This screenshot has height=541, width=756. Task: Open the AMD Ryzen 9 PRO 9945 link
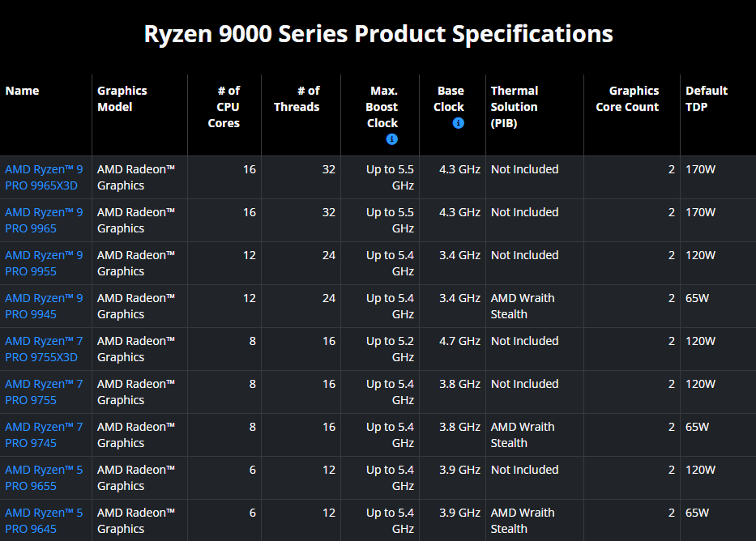[44, 306]
